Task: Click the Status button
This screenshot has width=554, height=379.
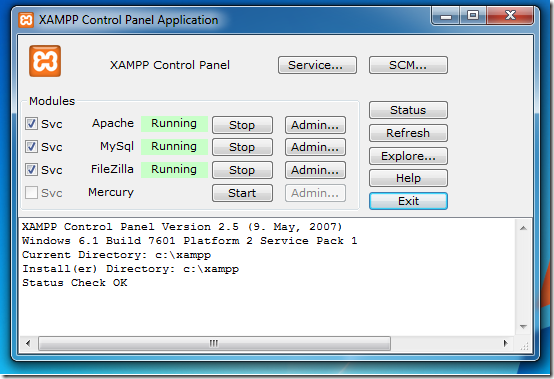Action: click(408, 110)
